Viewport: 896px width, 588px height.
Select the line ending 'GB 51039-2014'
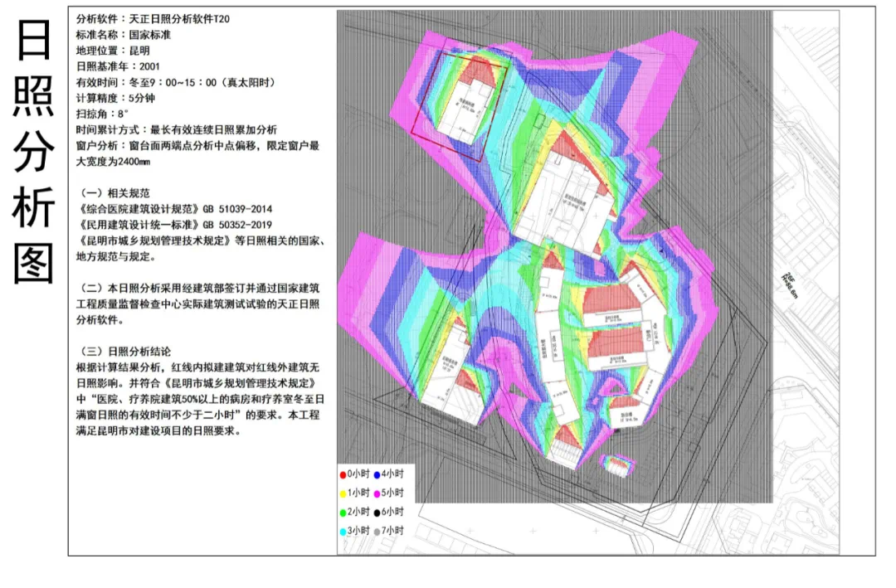click(x=174, y=209)
